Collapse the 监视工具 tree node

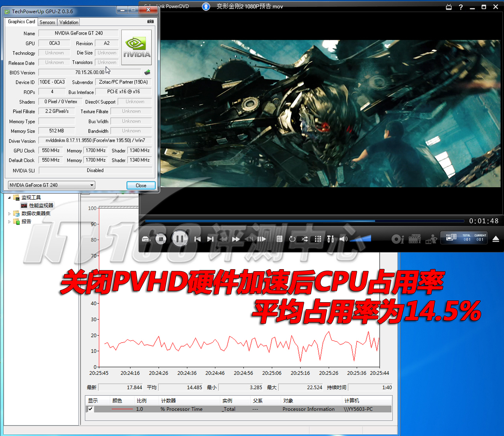click(9, 198)
